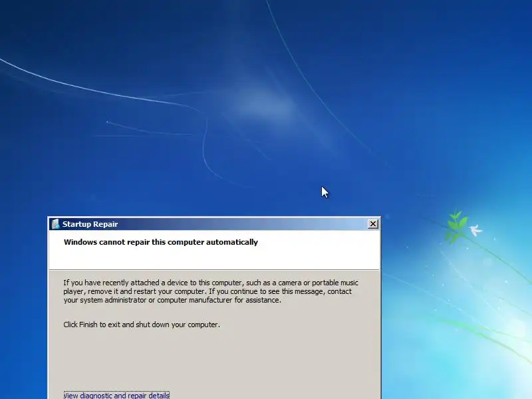Click the 'Startup Repair' title text
Screen dimensions: 532x399
pos(90,224)
